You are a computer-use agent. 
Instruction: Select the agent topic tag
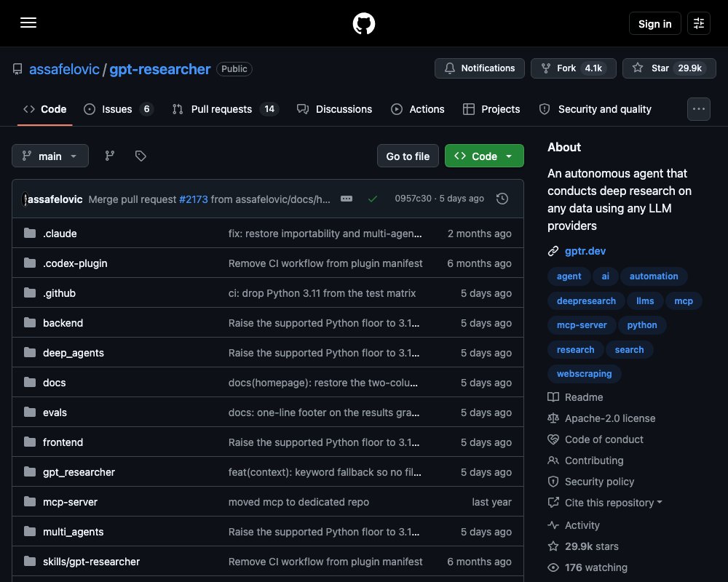569,276
